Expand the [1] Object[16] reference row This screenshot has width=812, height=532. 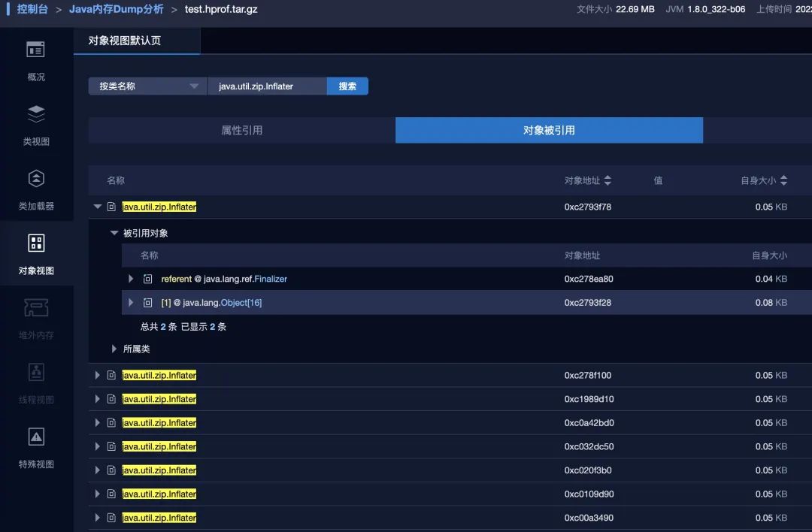click(131, 303)
